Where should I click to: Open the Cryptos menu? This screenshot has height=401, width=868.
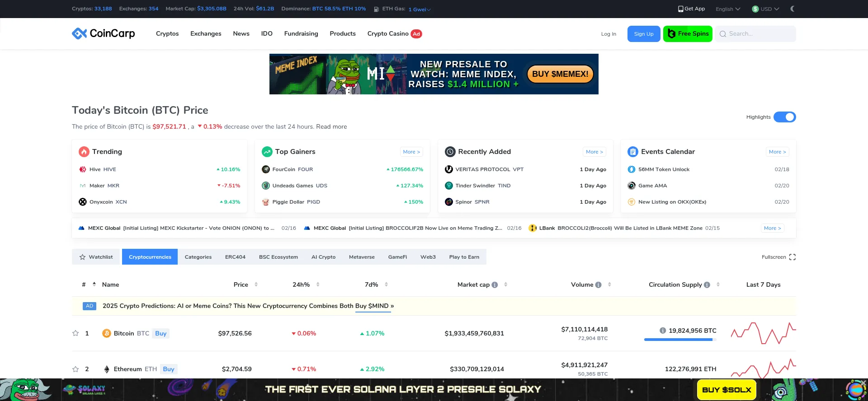[167, 33]
